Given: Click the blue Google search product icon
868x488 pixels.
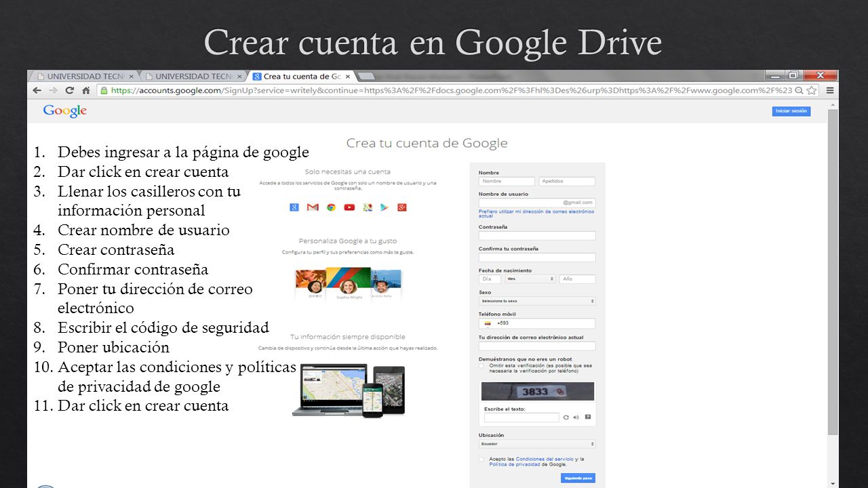Looking at the screenshot, I should point(294,207).
